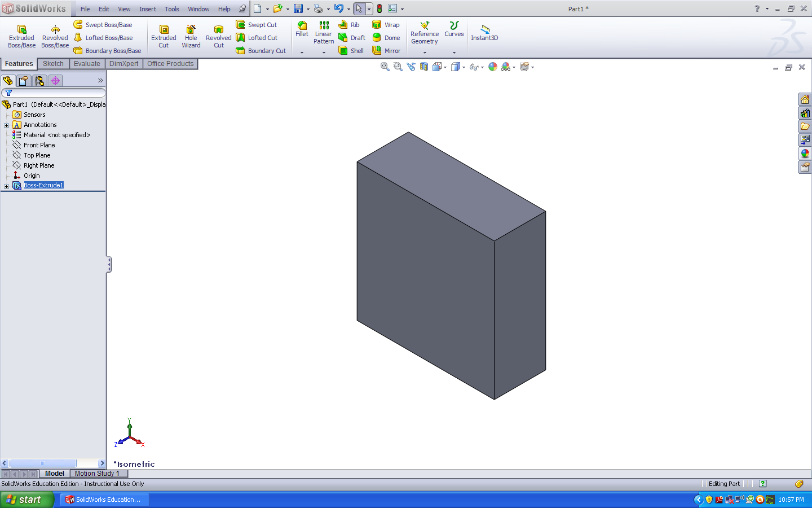This screenshot has width=812, height=508.
Task: Toggle the rebuild traffic light icon
Action: 379,9
